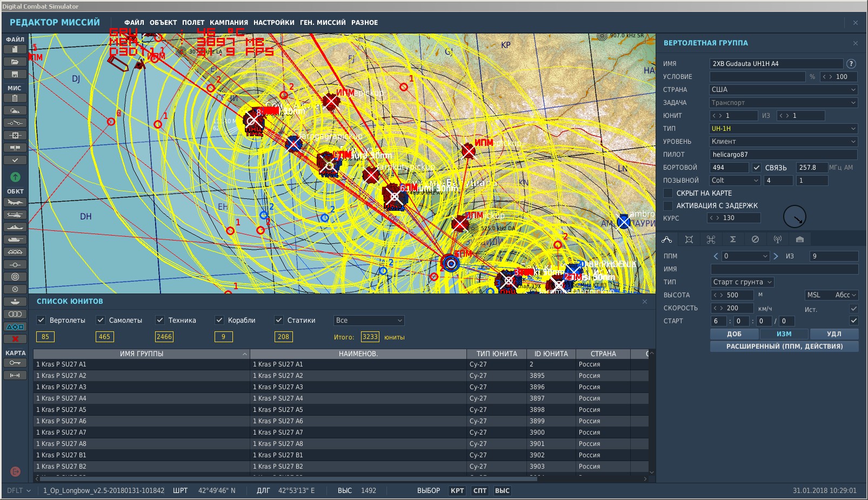Open the СТРАНА dropdown showing США
Image resolution: width=868 pixels, height=500 pixels.
tap(784, 90)
